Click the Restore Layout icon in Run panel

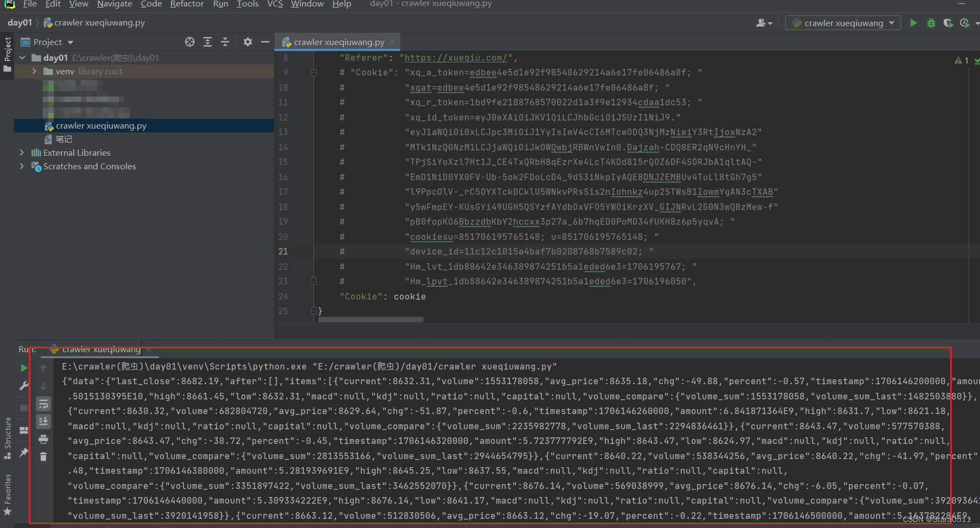pyautogui.click(x=24, y=430)
